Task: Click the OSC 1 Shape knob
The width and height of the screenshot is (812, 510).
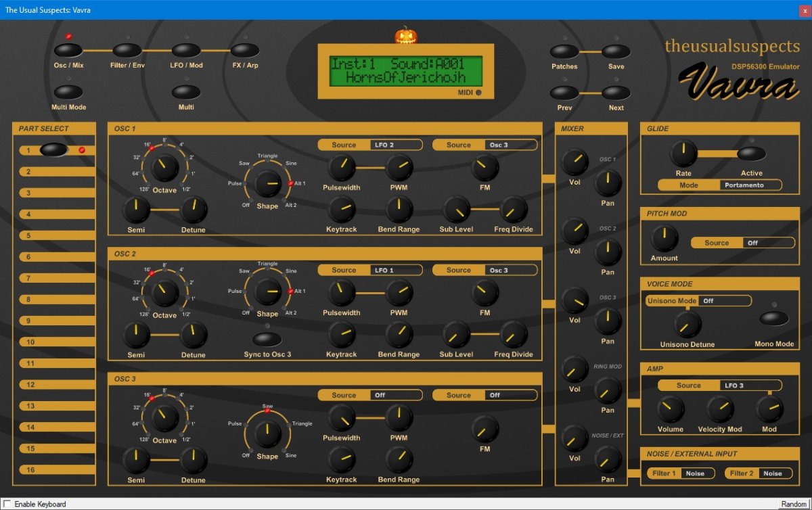Action: (267, 183)
